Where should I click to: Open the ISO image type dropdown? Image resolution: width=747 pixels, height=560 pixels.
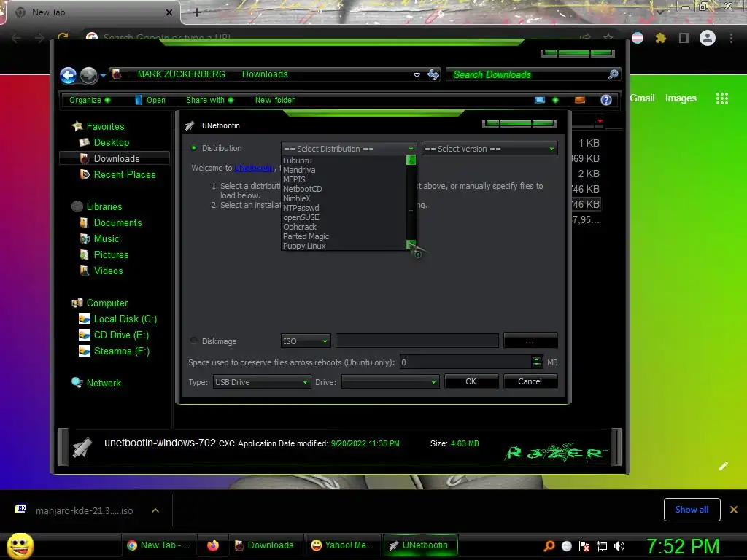305,341
